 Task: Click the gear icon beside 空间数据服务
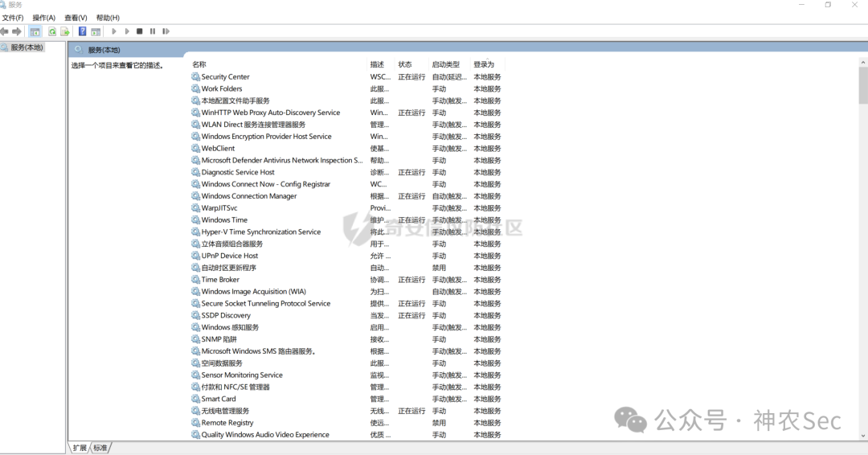(x=195, y=363)
